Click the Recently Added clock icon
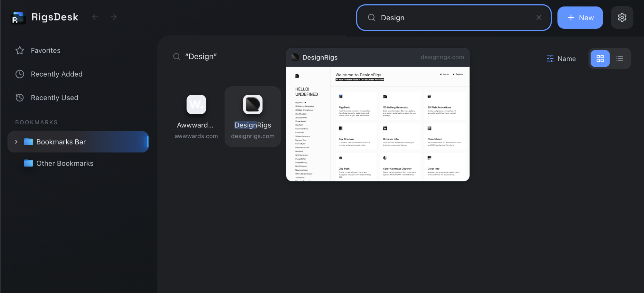 (x=20, y=74)
